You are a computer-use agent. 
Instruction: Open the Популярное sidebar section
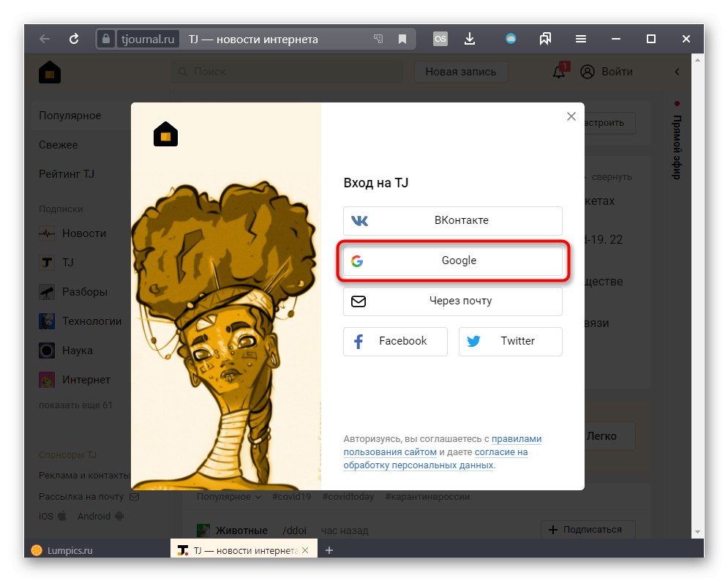coord(70,116)
